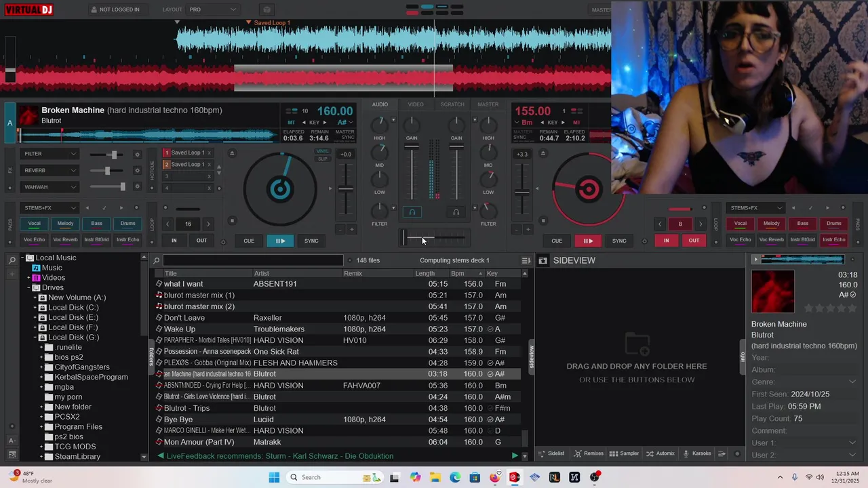Toggle Melody stem pad on left deck

point(65,224)
